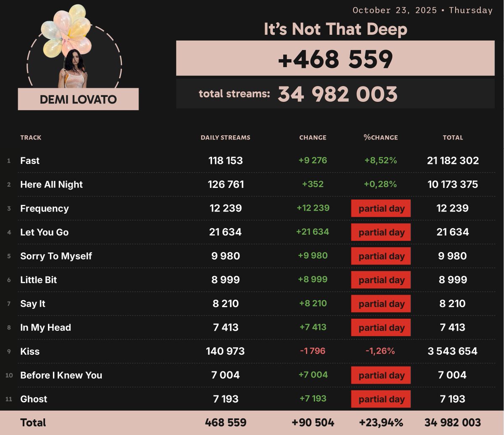Click partial day badge in Little Bit row

(x=381, y=280)
